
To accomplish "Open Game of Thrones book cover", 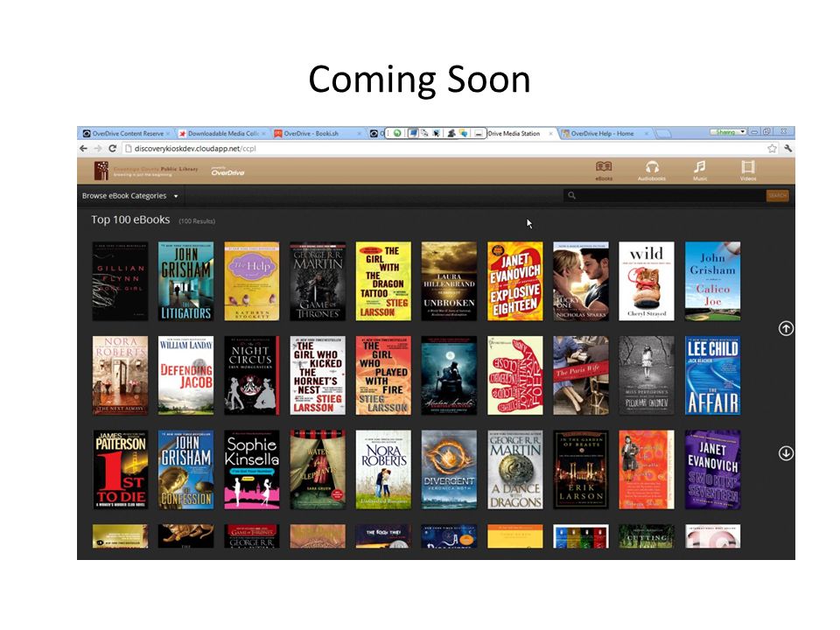I will 318,281.
